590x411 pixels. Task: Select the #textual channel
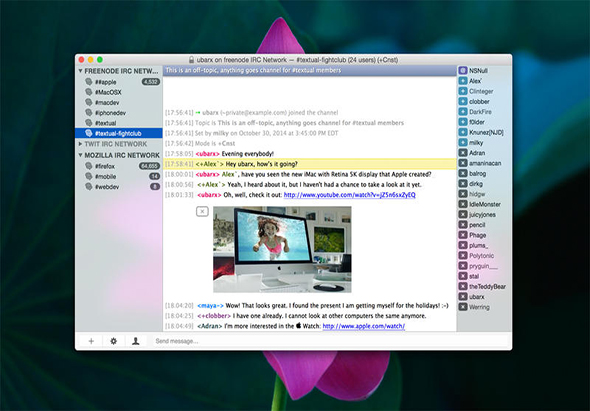coord(119,123)
